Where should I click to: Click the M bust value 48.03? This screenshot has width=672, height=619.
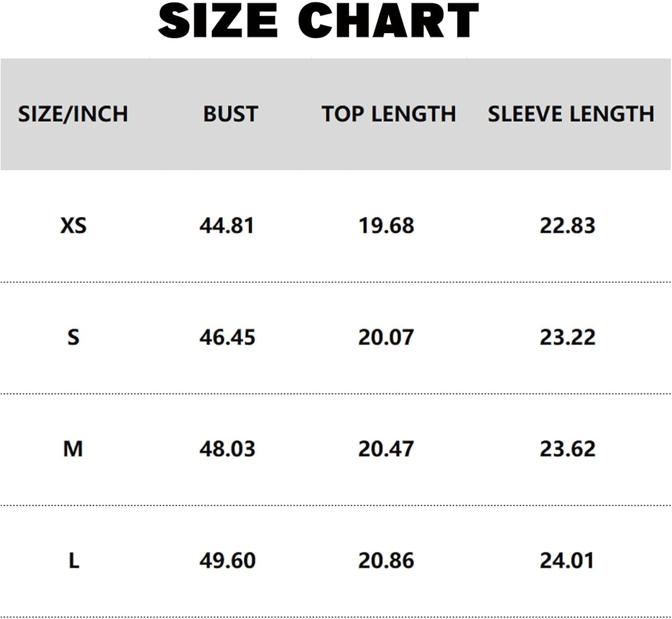pyautogui.click(x=227, y=449)
